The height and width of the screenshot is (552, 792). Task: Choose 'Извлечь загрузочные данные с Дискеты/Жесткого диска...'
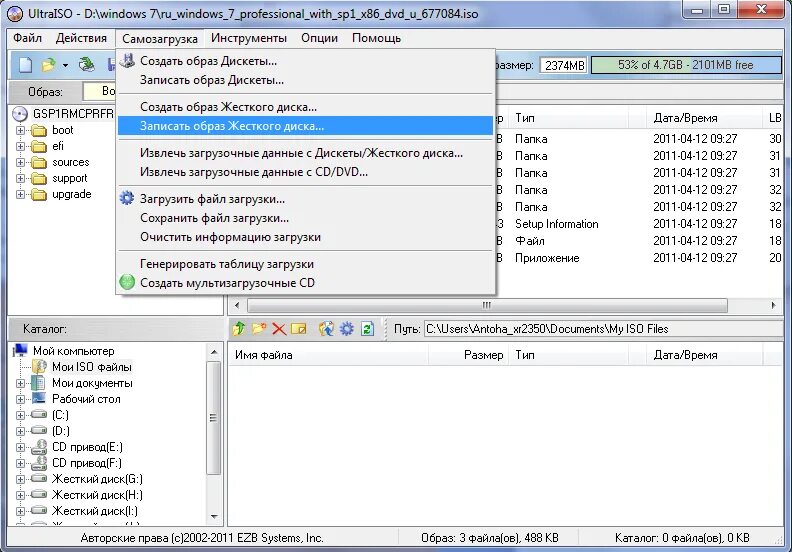[x=306, y=153]
